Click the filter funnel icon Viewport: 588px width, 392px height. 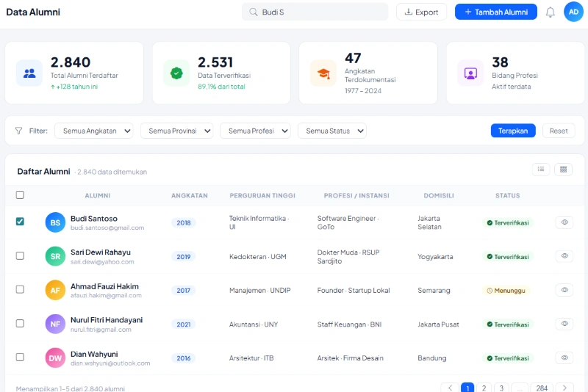19,131
